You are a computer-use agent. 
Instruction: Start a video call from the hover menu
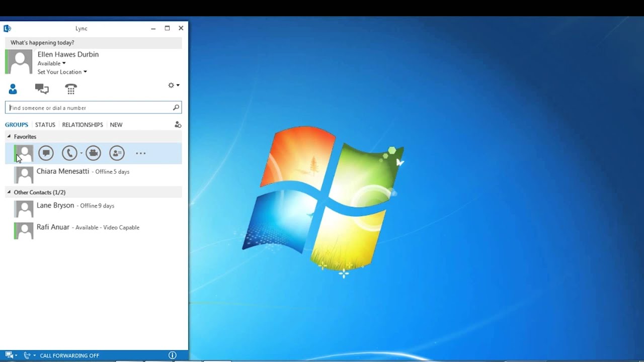pyautogui.click(x=94, y=153)
